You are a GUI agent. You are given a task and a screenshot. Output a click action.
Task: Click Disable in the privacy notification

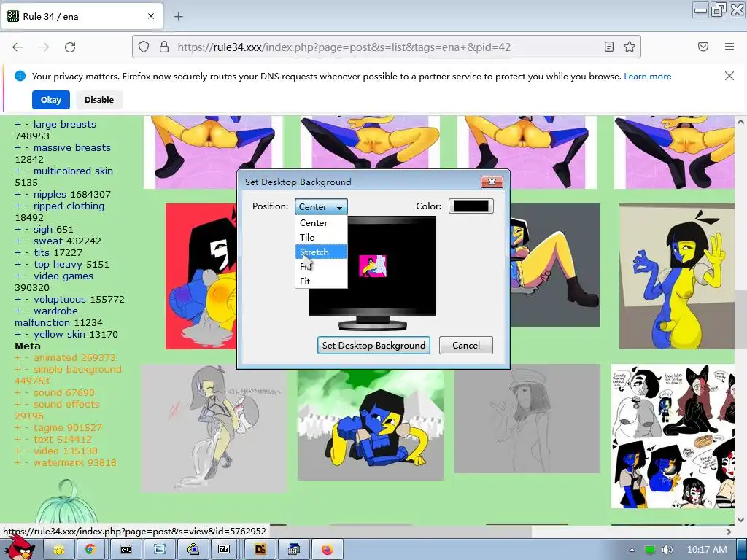pyautogui.click(x=99, y=100)
